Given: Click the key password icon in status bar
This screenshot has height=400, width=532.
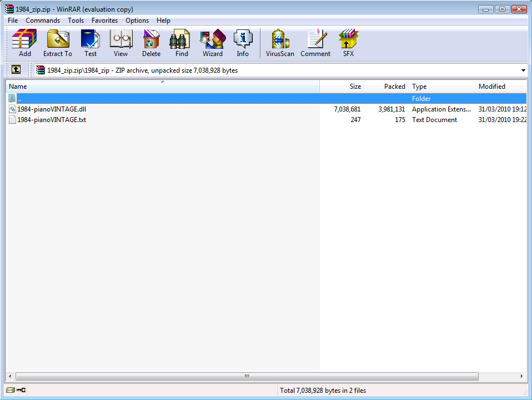Looking at the screenshot, I should pos(21,390).
